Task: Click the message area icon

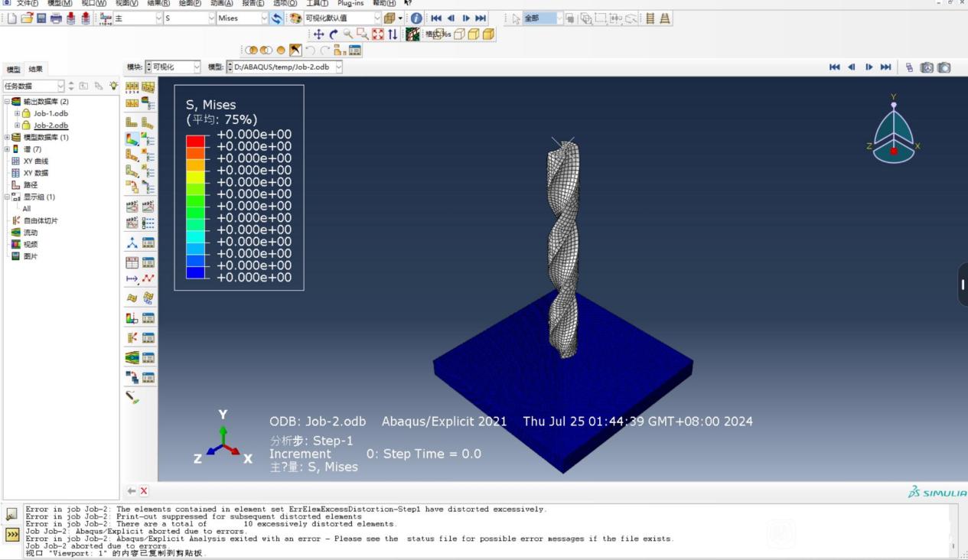Action: 12,514
